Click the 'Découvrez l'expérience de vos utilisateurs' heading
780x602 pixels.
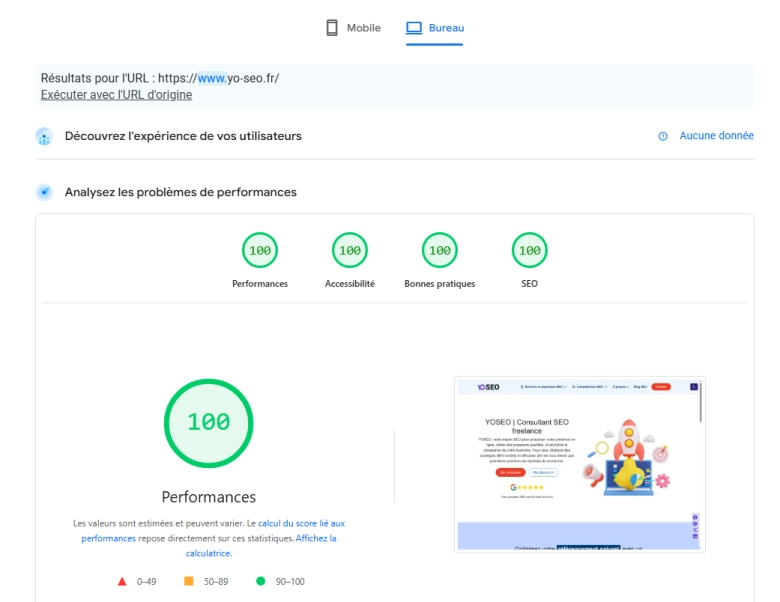point(183,136)
